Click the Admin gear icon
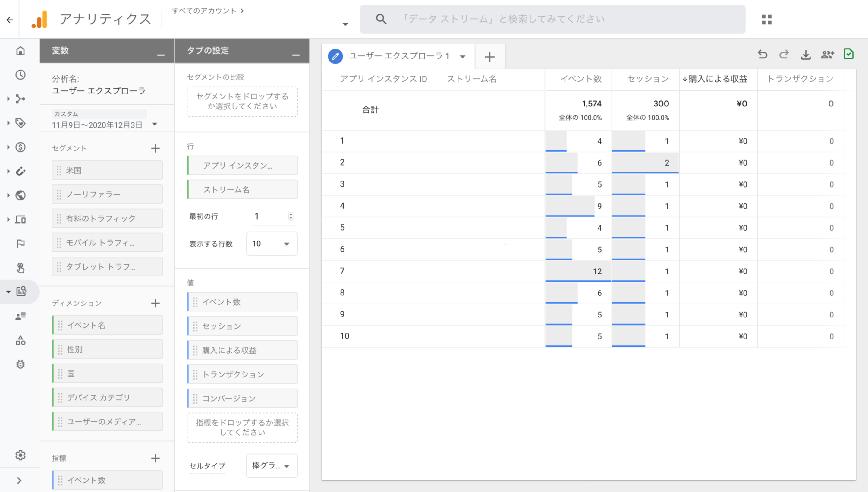The image size is (868, 492). [20, 455]
